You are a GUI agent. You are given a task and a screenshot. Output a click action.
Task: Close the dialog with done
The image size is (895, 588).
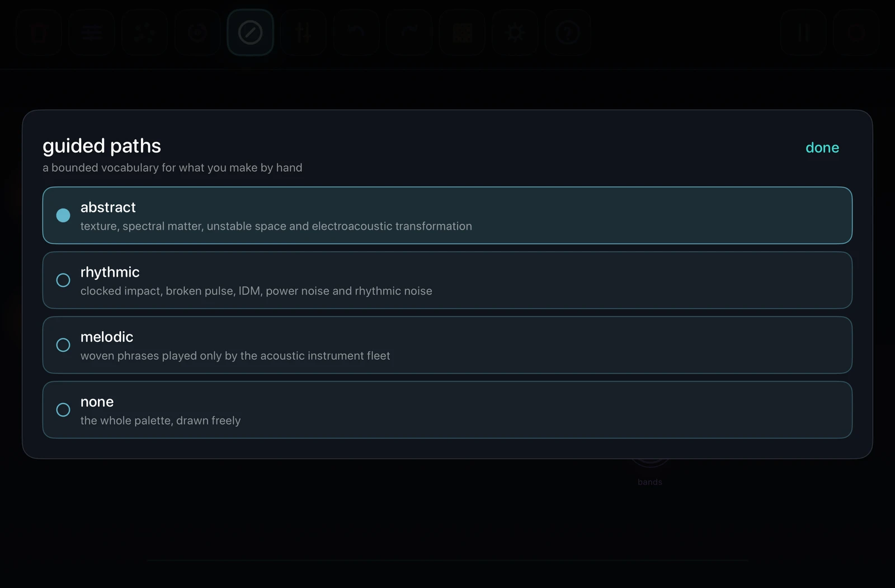[822, 148]
